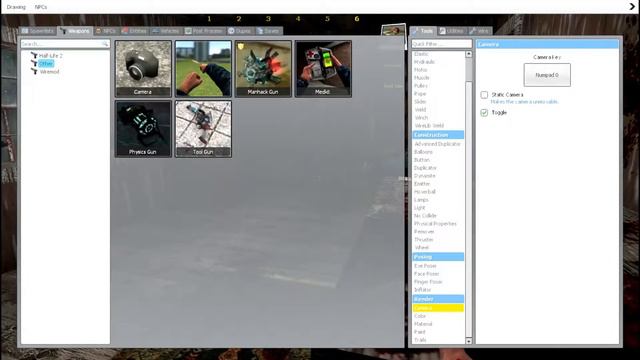Switch to the Utilities tab
This screenshot has height=360, width=640.
tap(452, 31)
